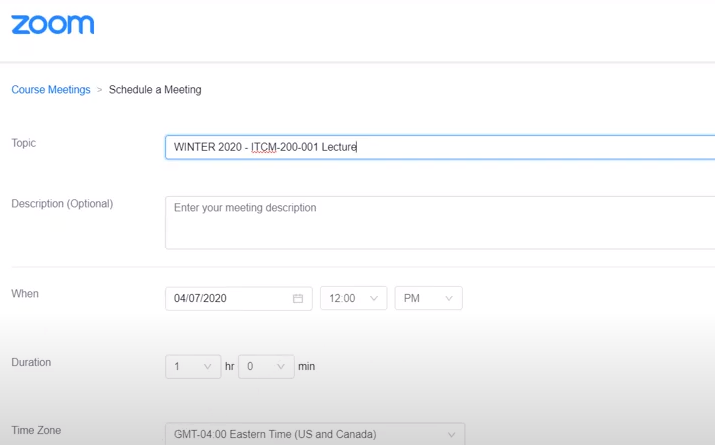Open the Duration hours dropdown

click(x=192, y=366)
